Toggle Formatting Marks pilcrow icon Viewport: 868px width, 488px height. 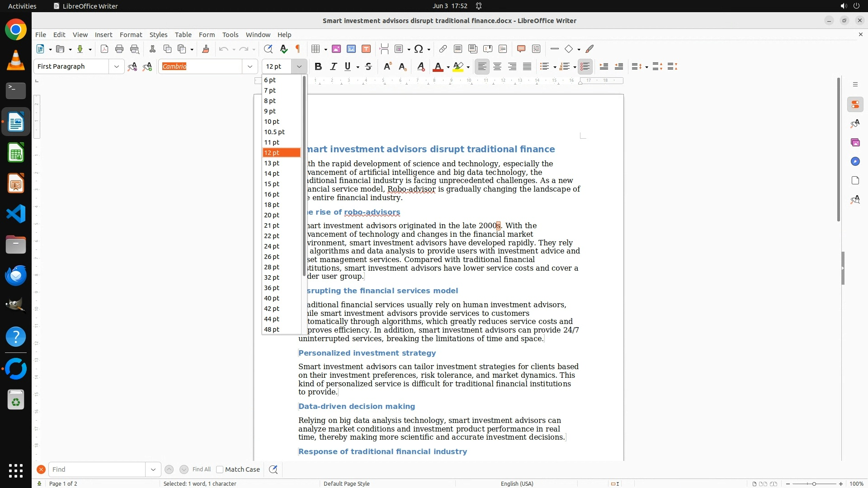click(298, 49)
